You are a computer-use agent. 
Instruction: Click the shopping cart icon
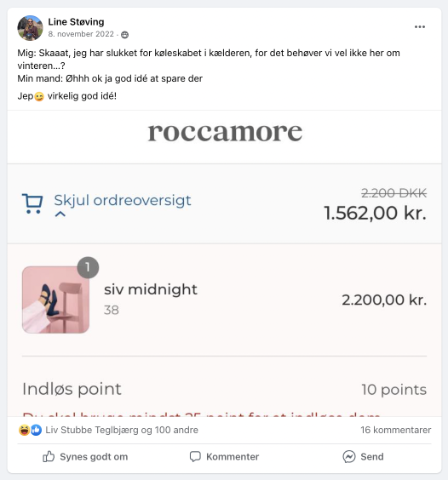pos(32,203)
